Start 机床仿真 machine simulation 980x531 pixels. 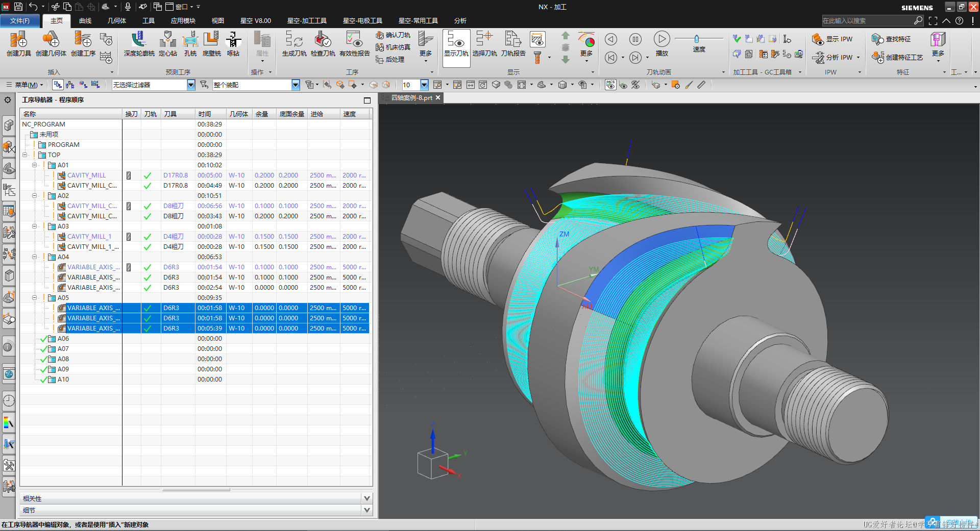[x=393, y=47]
